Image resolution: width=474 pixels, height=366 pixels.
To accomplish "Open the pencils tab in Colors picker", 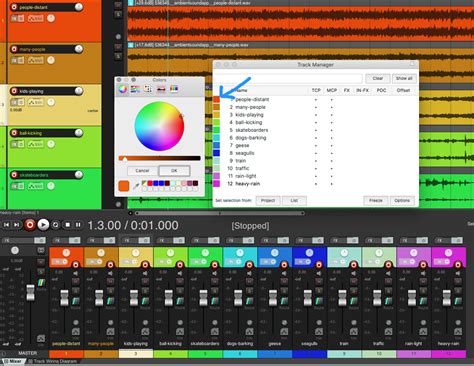I will [174, 89].
